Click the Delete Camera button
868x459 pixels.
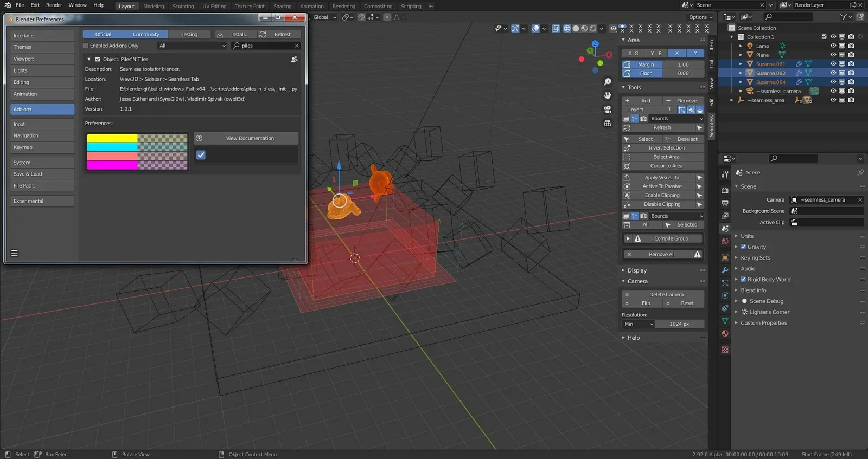(x=663, y=294)
